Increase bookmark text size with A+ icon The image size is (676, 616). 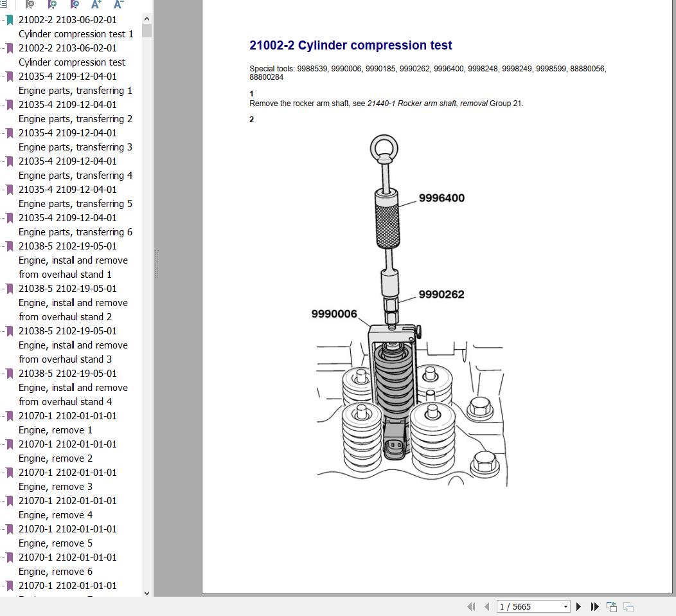click(x=96, y=5)
